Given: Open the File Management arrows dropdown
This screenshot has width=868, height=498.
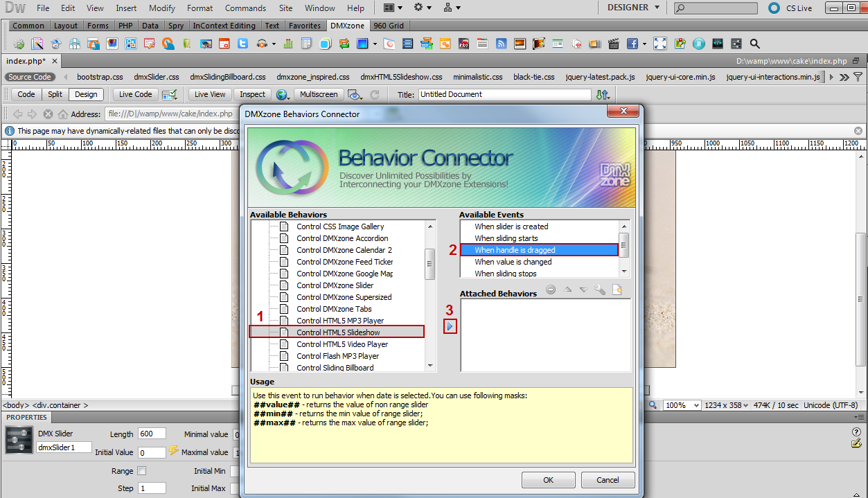Looking at the screenshot, I should tap(603, 95).
